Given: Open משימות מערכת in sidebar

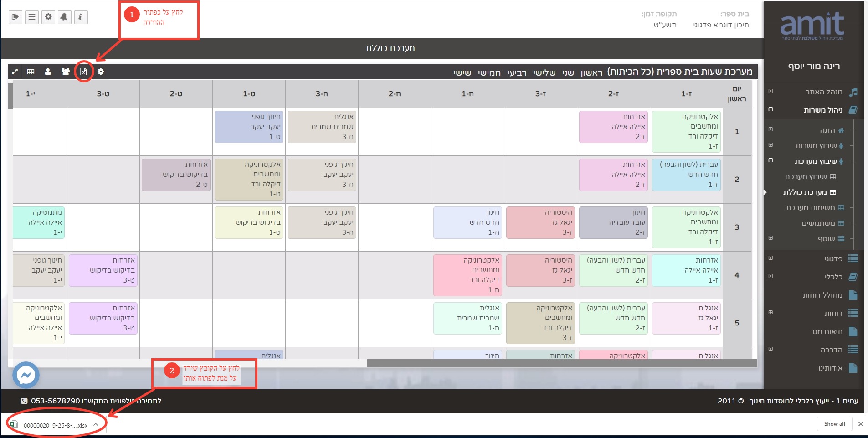Looking at the screenshot, I should click(x=815, y=208).
